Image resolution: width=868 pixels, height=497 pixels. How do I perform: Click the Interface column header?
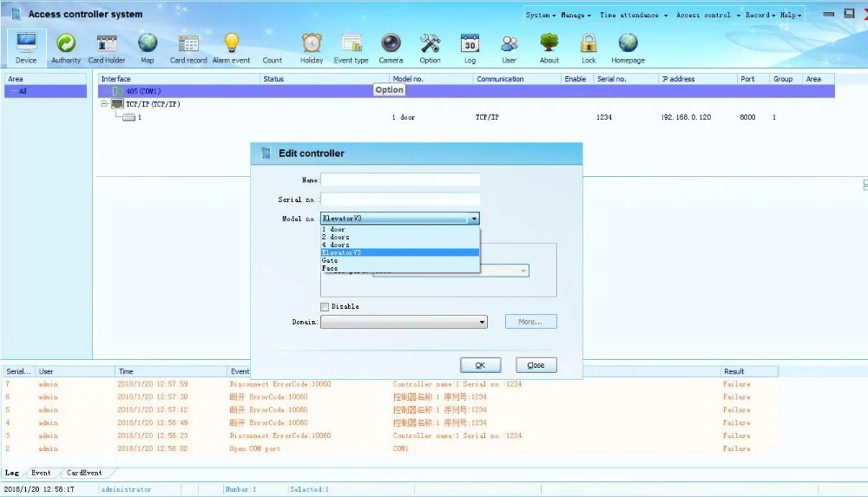179,79
